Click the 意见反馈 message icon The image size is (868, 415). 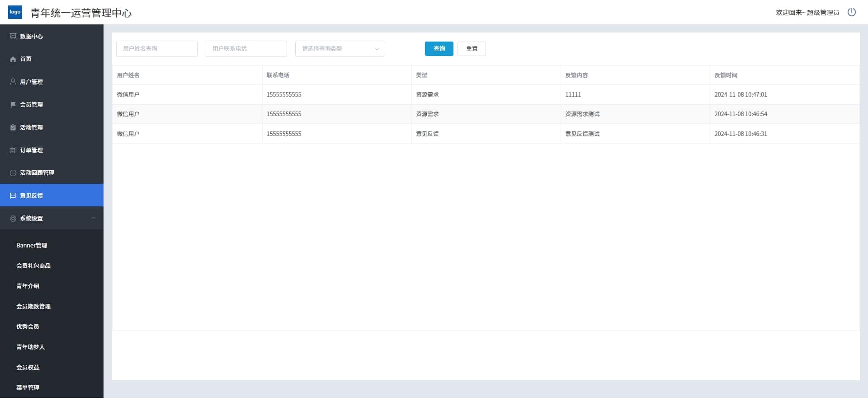pyautogui.click(x=13, y=196)
